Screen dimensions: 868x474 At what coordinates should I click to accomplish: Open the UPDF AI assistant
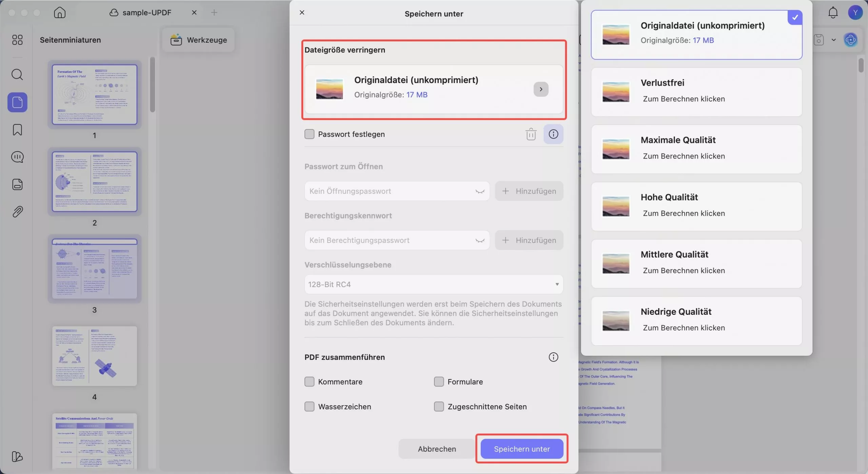click(x=851, y=40)
